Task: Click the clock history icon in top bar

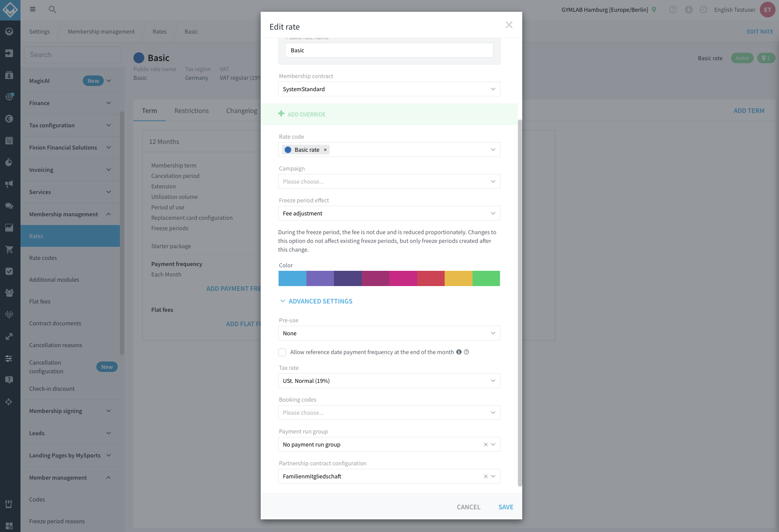Action: 704,10
